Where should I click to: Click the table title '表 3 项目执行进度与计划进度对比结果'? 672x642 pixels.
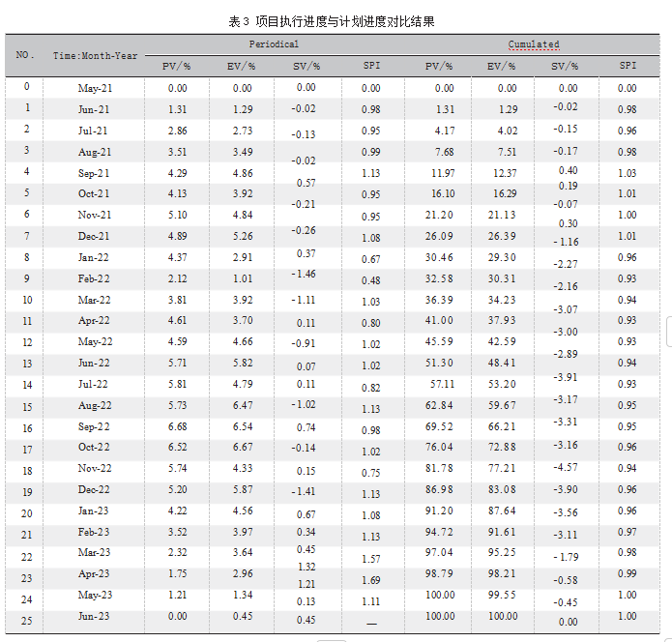click(332, 21)
